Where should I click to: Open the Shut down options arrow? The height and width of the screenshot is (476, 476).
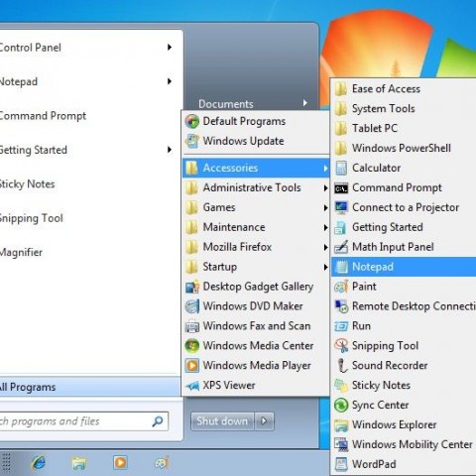(264, 421)
